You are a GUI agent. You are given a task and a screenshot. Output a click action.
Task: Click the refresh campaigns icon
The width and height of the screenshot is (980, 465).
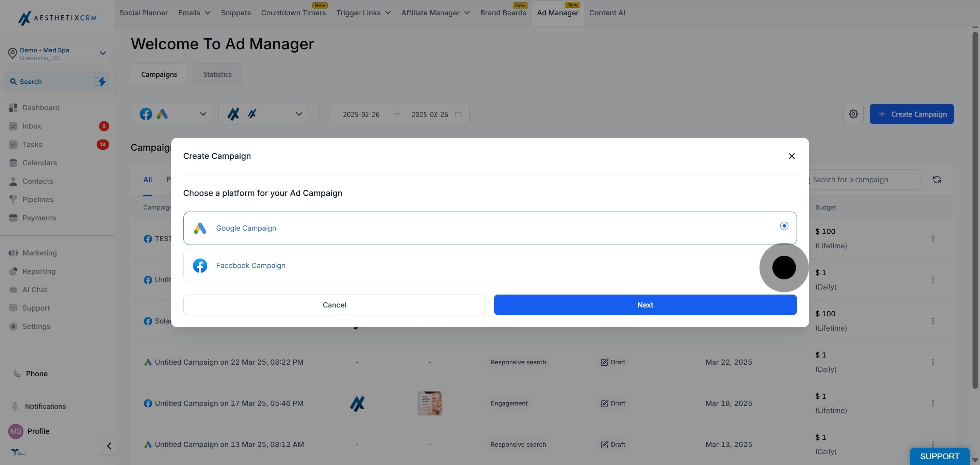tap(937, 180)
